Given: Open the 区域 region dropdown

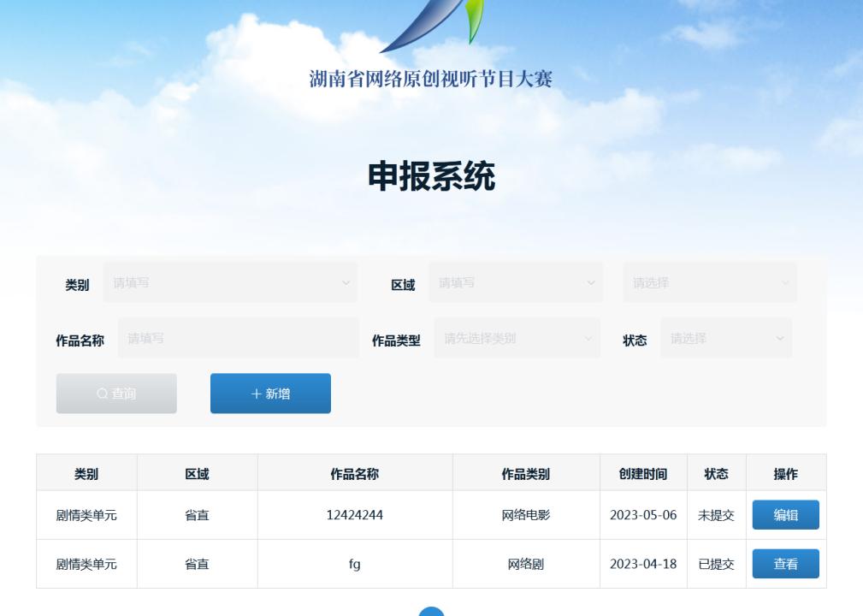Looking at the screenshot, I should (x=513, y=282).
